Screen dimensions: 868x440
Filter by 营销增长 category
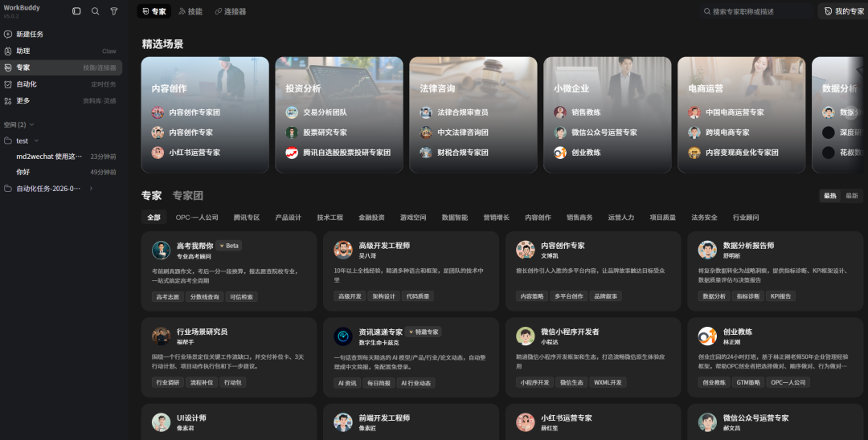pyautogui.click(x=496, y=218)
